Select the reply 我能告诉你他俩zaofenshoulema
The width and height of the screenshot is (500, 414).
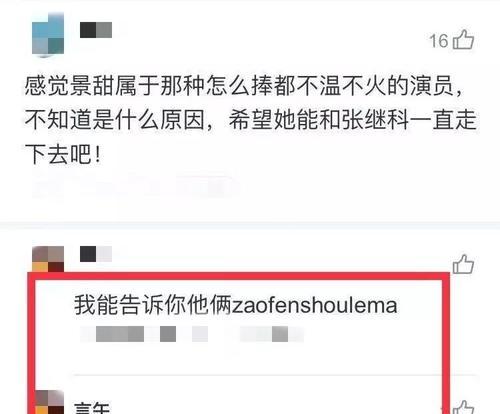click(236, 305)
